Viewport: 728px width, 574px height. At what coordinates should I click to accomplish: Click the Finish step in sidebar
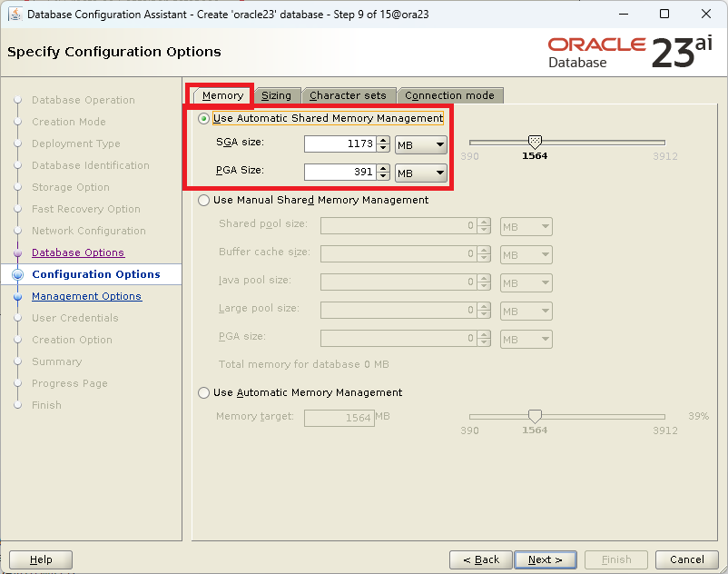tap(46, 405)
